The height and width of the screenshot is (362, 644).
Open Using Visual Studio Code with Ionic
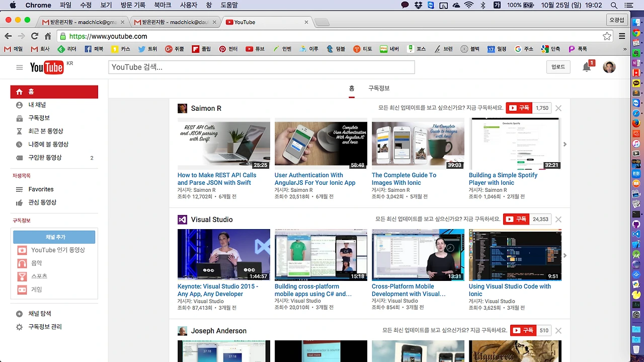coord(510,290)
